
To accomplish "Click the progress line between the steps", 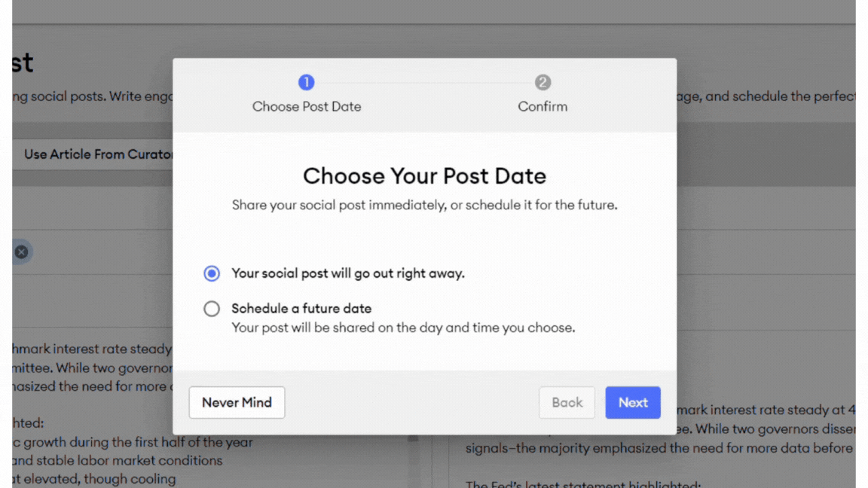I will 425,82.
